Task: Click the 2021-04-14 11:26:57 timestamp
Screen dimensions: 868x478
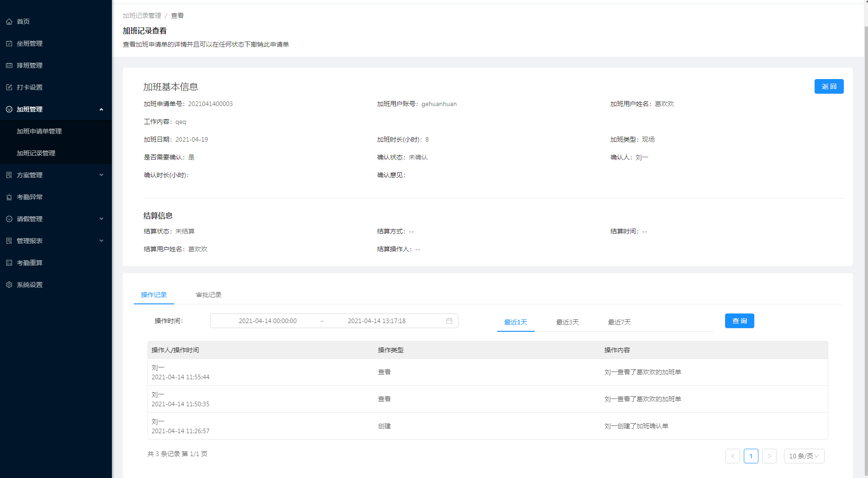Action: [180, 431]
